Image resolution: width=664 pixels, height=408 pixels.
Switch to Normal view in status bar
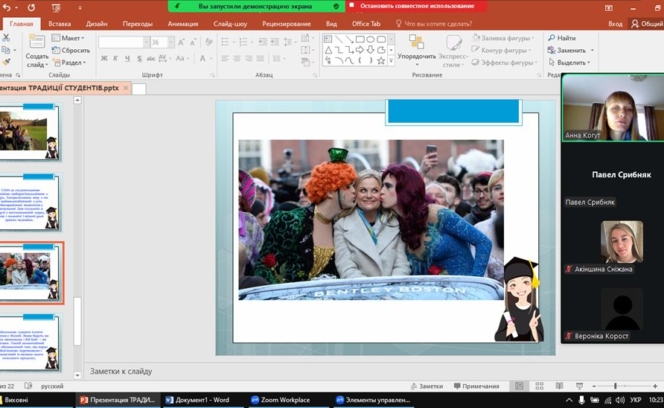pyautogui.click(x=518, y=386)
